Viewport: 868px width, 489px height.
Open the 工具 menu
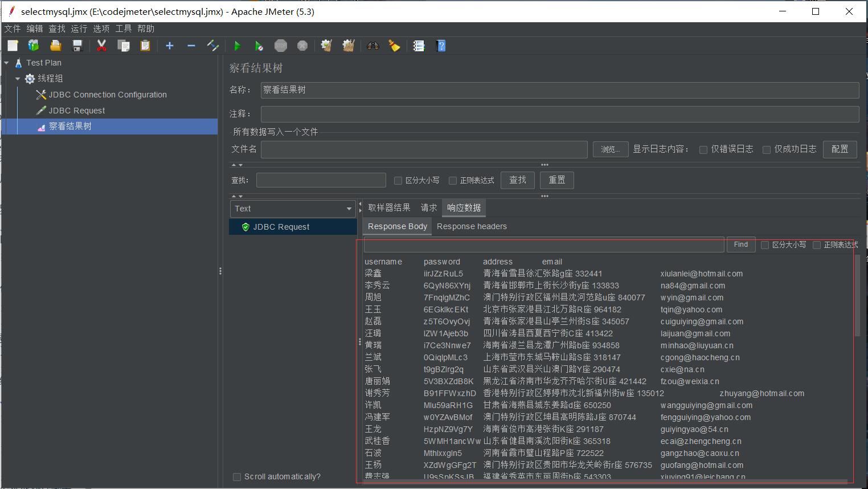(124, 28)
